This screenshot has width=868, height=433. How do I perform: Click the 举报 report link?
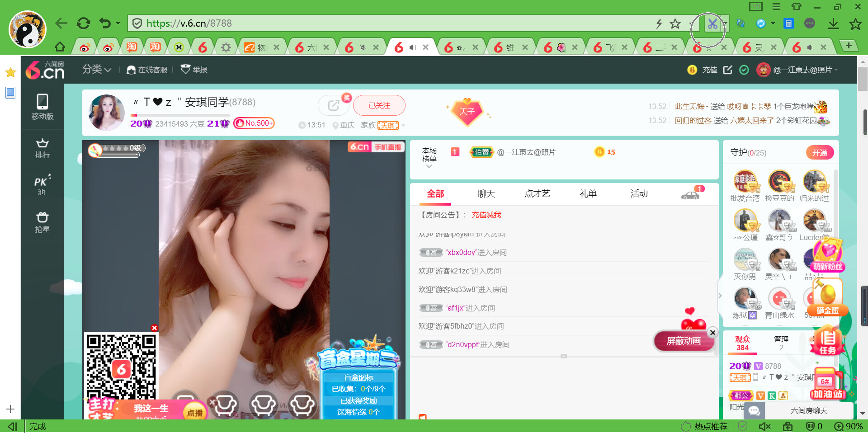[194, 69]
